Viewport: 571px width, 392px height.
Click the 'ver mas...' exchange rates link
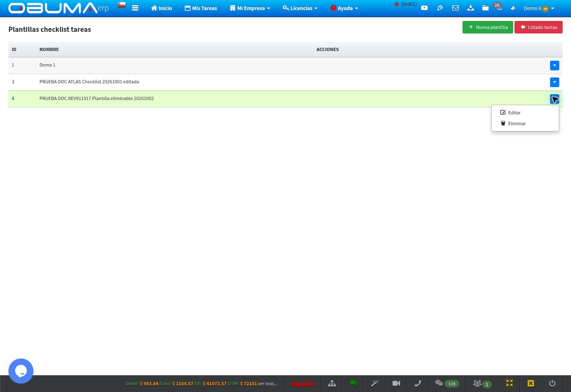coord(268,384)
